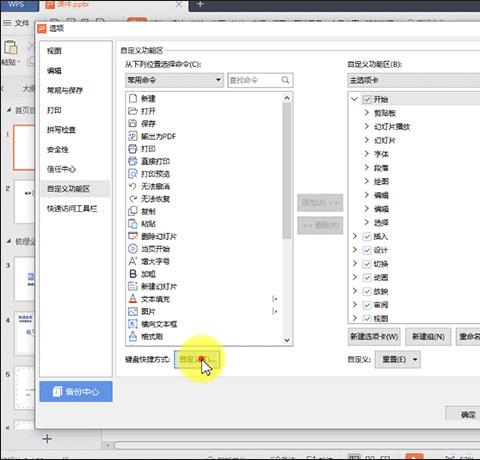Open the 文件 menu in WPS window
The height and width of the screenshot is (460, 480).
tap(17, 23)
